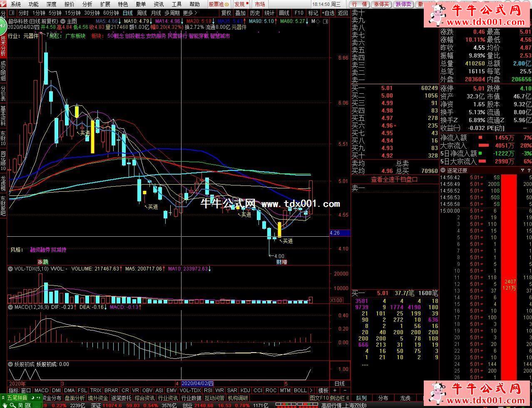Open the 龙虎榜 sidebar tab

click(3, 183)
